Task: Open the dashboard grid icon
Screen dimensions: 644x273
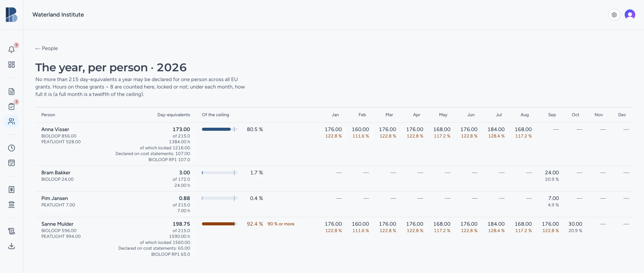Action: (11, 65)
